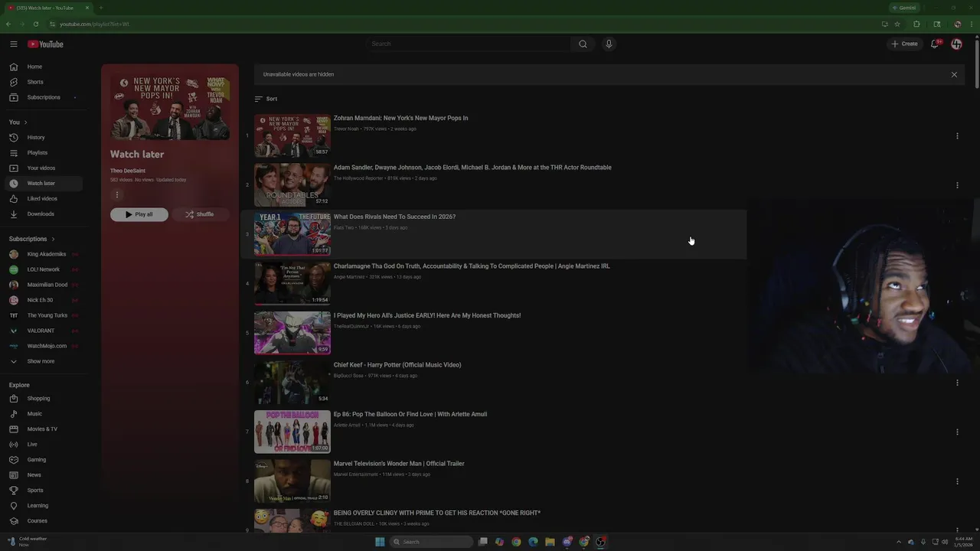Bookmark this page with star icon
The width and height of the screenshot is (980, 551).
pos(897,24)
